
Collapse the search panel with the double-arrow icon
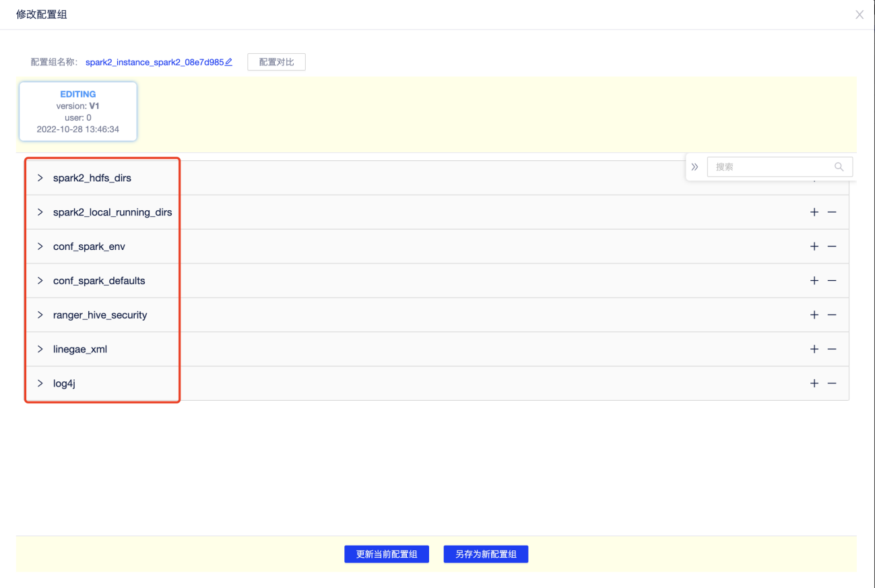(x=695, y=167)
